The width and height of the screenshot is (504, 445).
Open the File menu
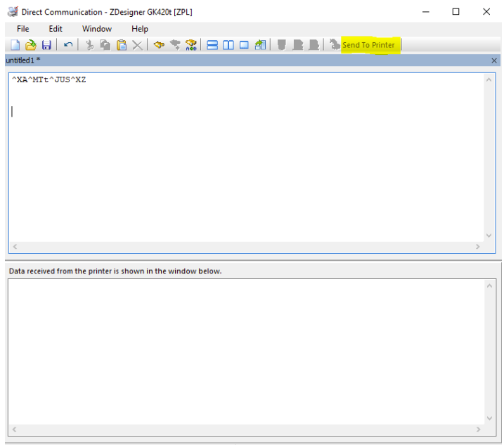22,29
